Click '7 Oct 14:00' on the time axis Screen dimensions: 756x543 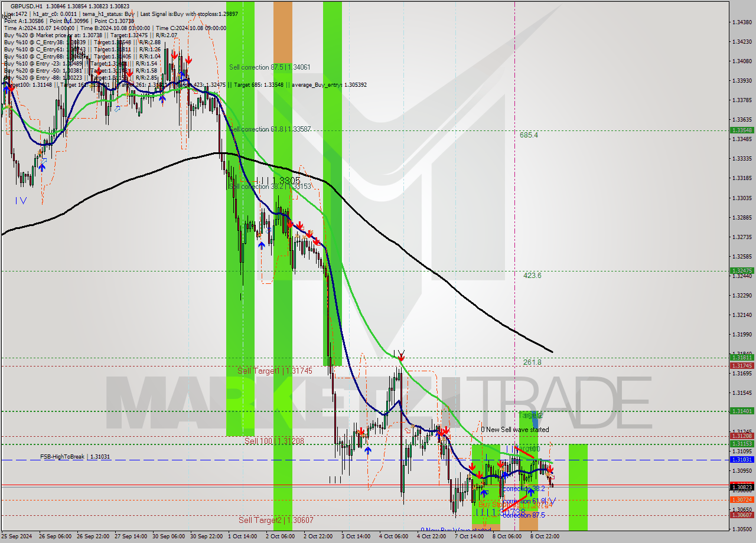tap(470, 537)
